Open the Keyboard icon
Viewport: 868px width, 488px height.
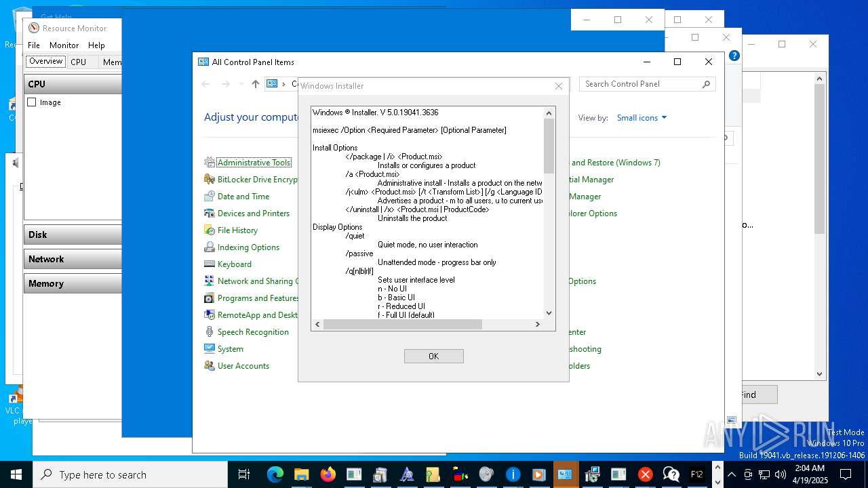click(x=210, y=264)
